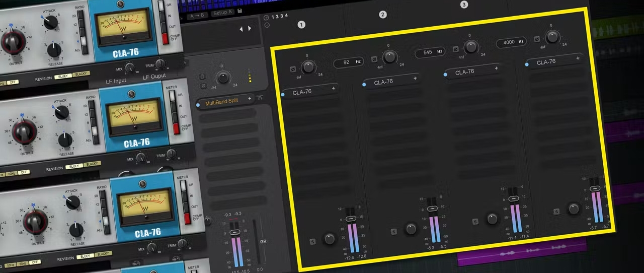Image resolution: width=644 pixels, height=273 pixels.
Task: Toggle the blue dot on first band CLA-76
Action: pyautogui.click(x=283, y=94)
